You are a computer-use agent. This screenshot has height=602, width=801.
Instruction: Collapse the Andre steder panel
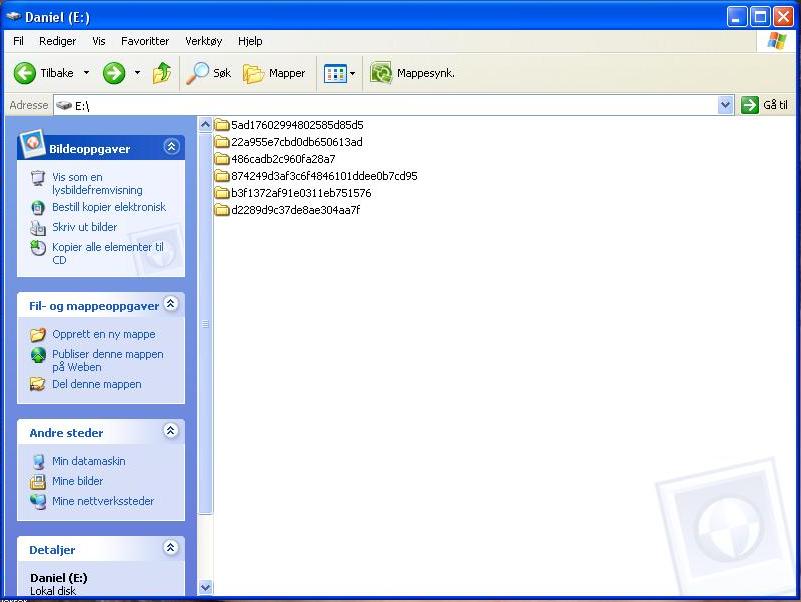(171, 431)
